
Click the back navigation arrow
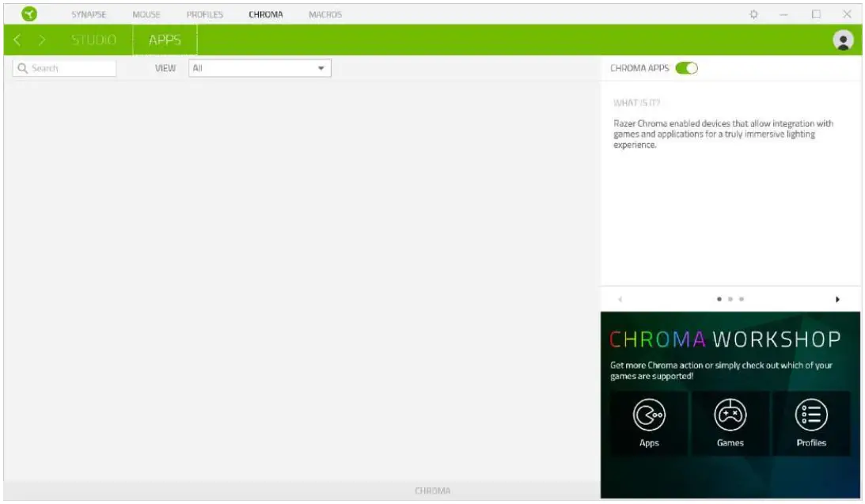click(x=17, y=38)
